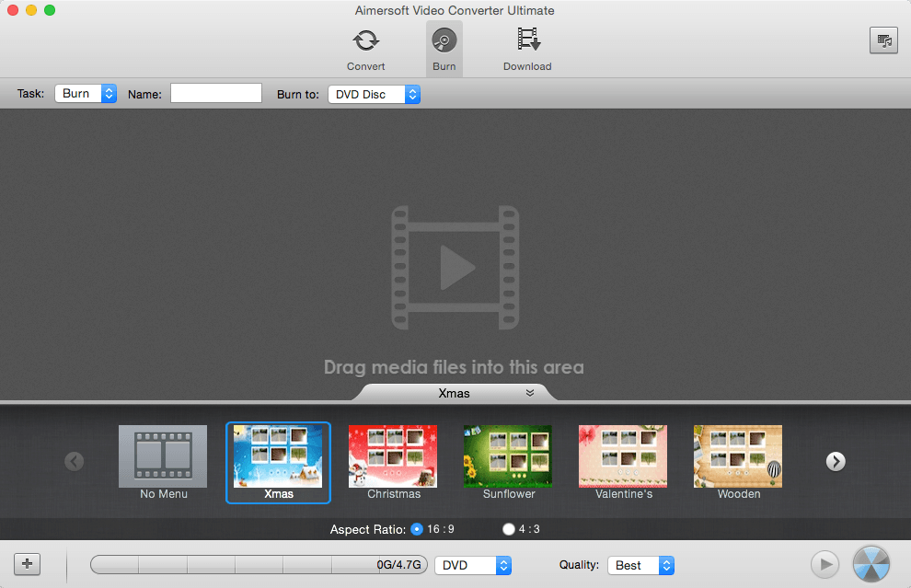The width and height of the screenshot is (911, 588).
Task: Set aspect ratio to 4:3
Action: coord(508,529)
